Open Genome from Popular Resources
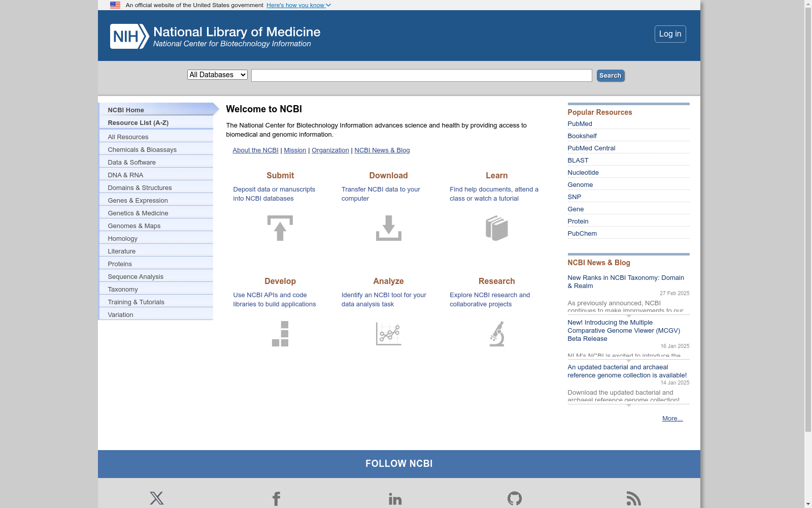 click(x=580, y=185)
